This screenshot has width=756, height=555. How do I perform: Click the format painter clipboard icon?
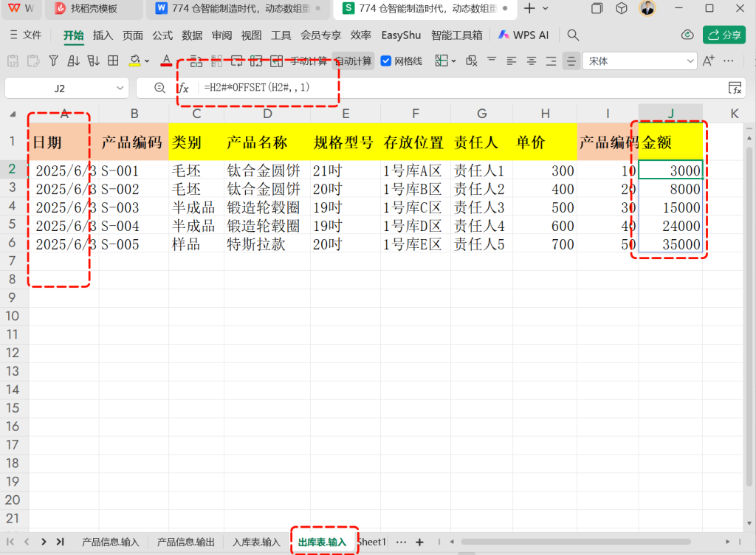click(x=33, y=61)
